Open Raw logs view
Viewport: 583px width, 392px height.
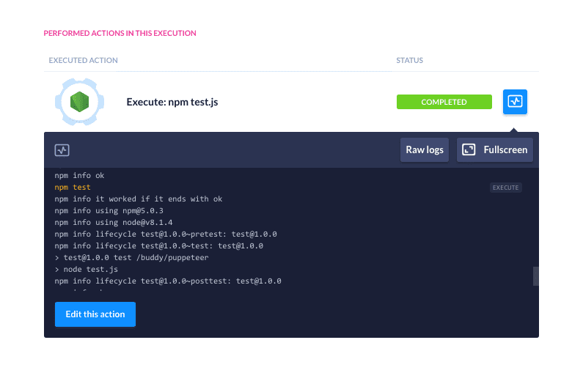[x=425, y=149]
